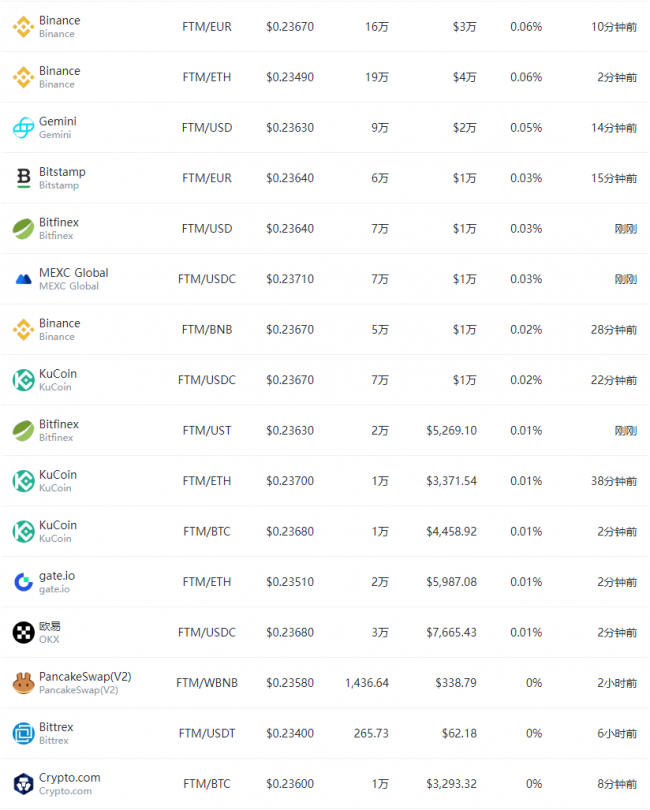Click the 6小时前 update time

coord(617,734)
